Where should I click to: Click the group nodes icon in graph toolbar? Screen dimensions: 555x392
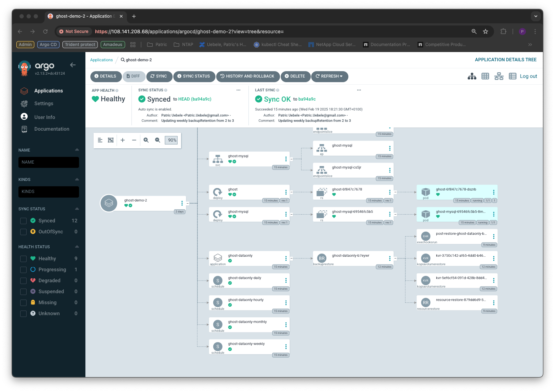(x=111, y=140)
